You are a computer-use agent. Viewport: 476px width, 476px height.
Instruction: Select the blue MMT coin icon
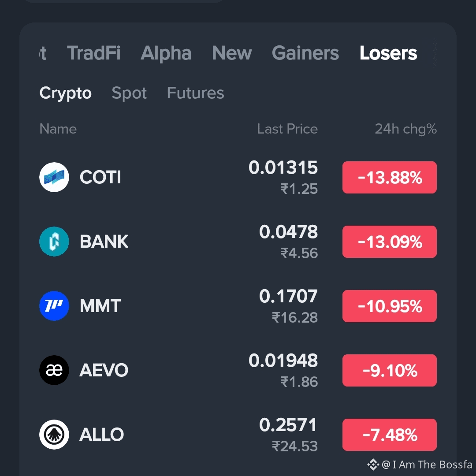click(54, 306)
